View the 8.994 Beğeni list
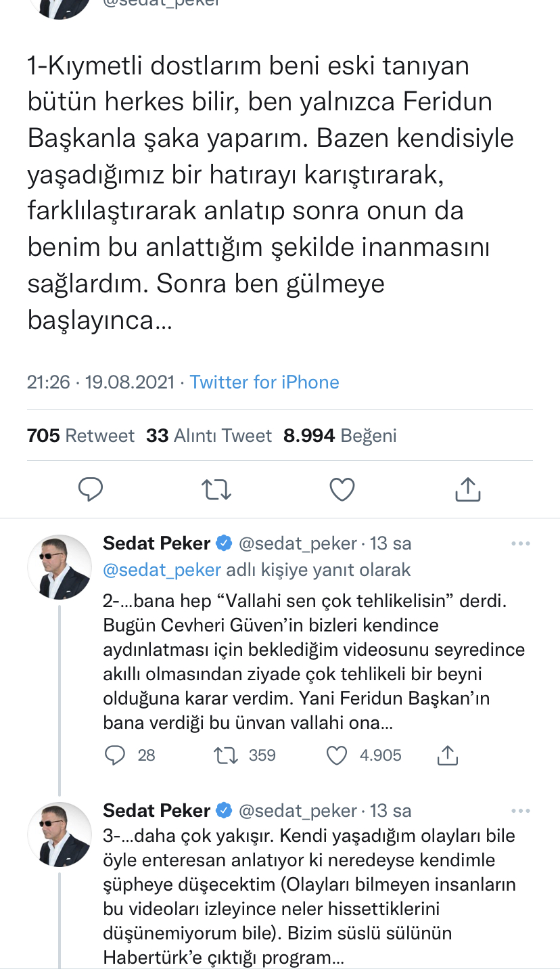This screenshot has width=560, height=980. click(x=340, y=435)
